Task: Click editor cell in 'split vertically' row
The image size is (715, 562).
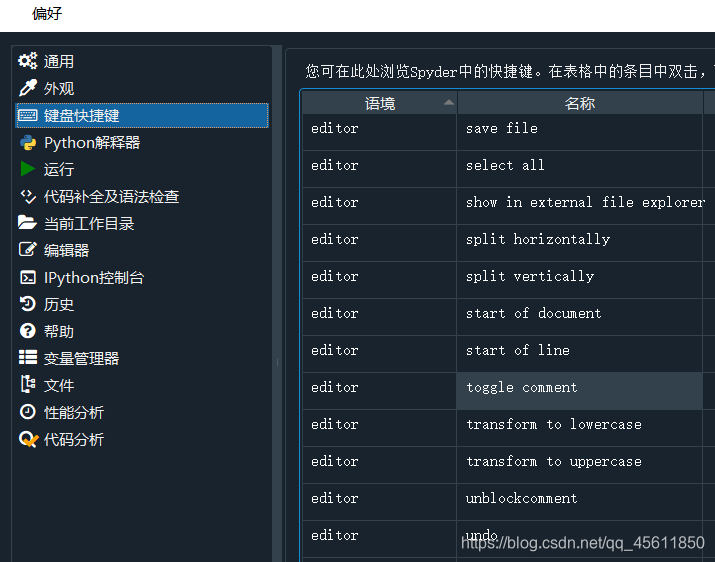Action: (x=379, y=280)
